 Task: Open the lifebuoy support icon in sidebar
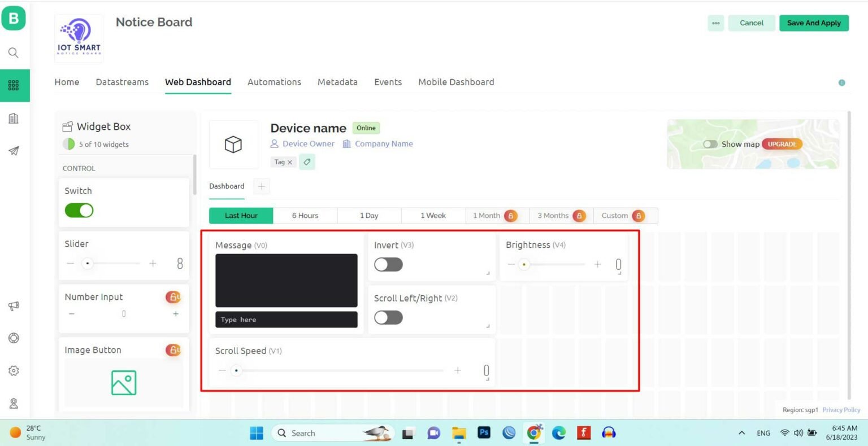[x=14, y=338]
